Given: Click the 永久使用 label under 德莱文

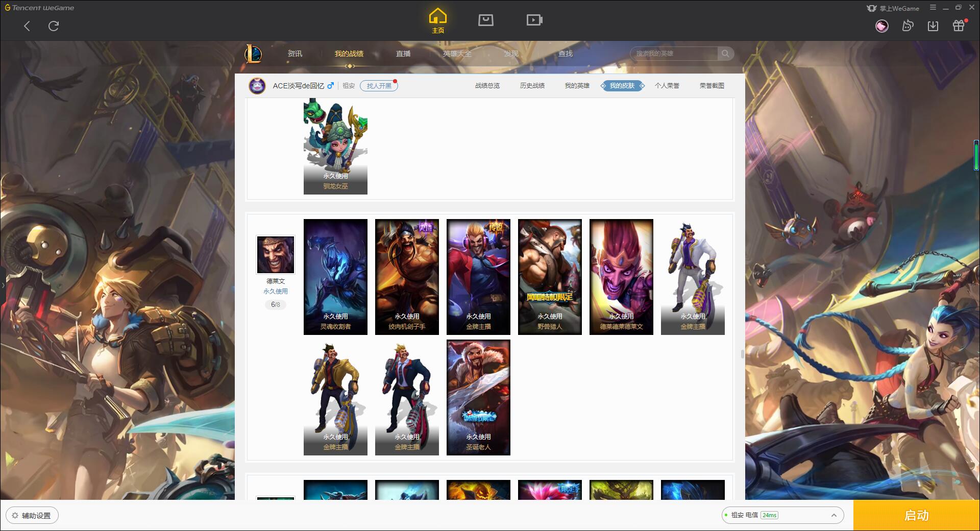Looking at the screenshot, I should click(x=276, y=292).
